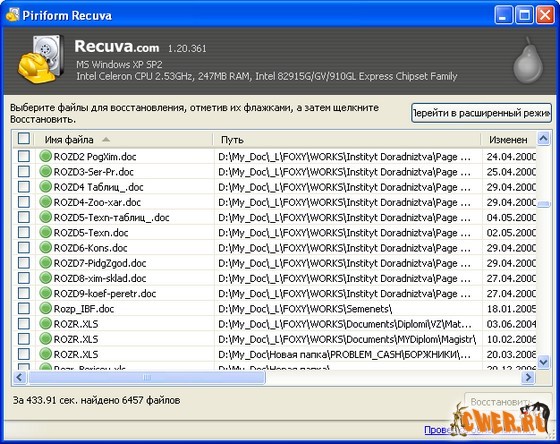Click the Recuva title bar application icon
Image resolution: width=560 pixels, height=444 pixels.
[12, 15]
